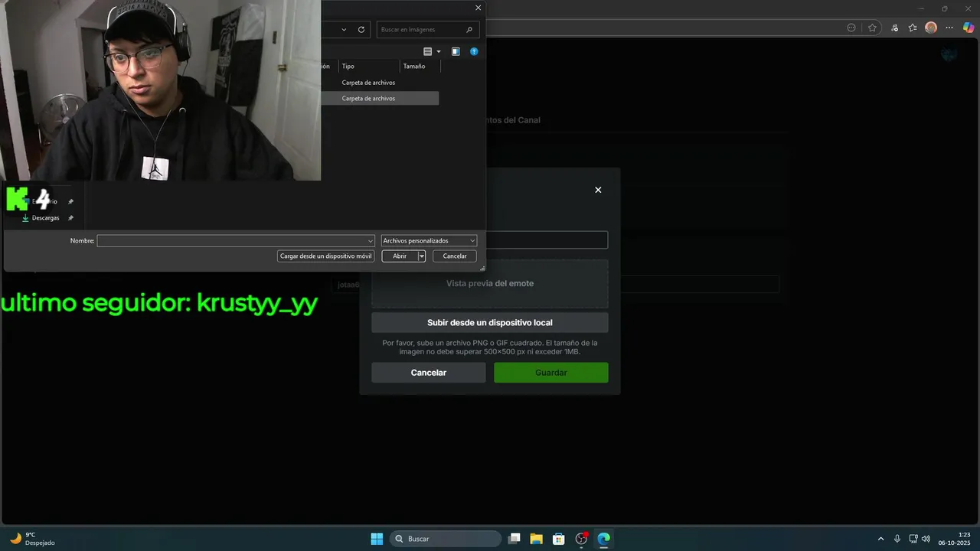This screenshot has height=551, width=980.
Task: Open weather widget showing 9°C Despejado
Action: click(x=32, y=539)
